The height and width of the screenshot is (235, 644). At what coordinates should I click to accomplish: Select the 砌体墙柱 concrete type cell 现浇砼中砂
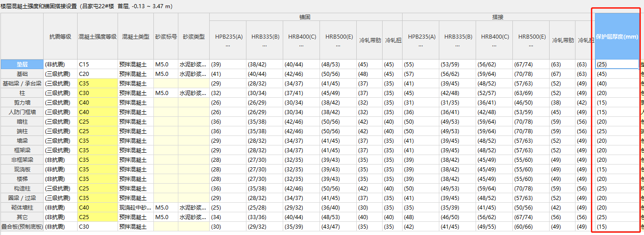click(x=136, y=207)
